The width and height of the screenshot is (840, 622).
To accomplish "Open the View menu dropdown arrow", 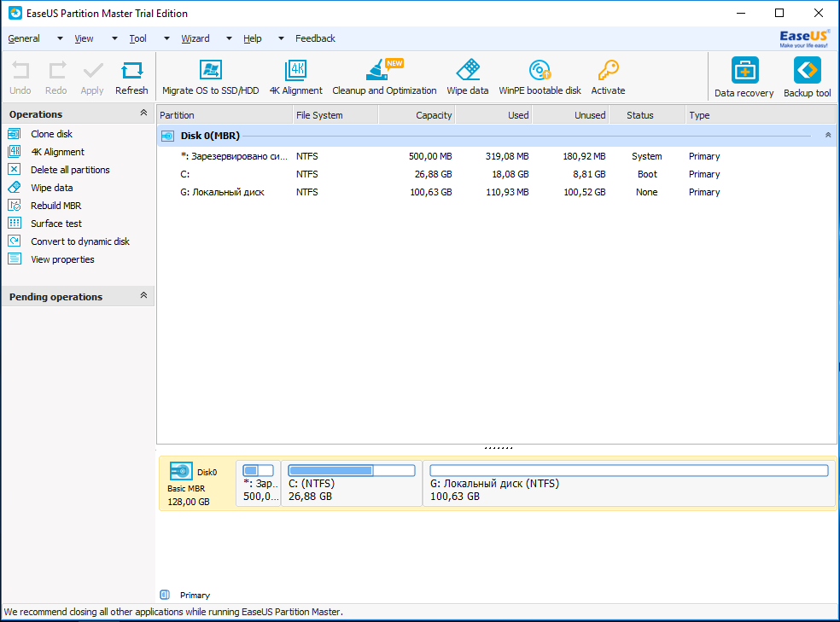I will coord(114,38).
